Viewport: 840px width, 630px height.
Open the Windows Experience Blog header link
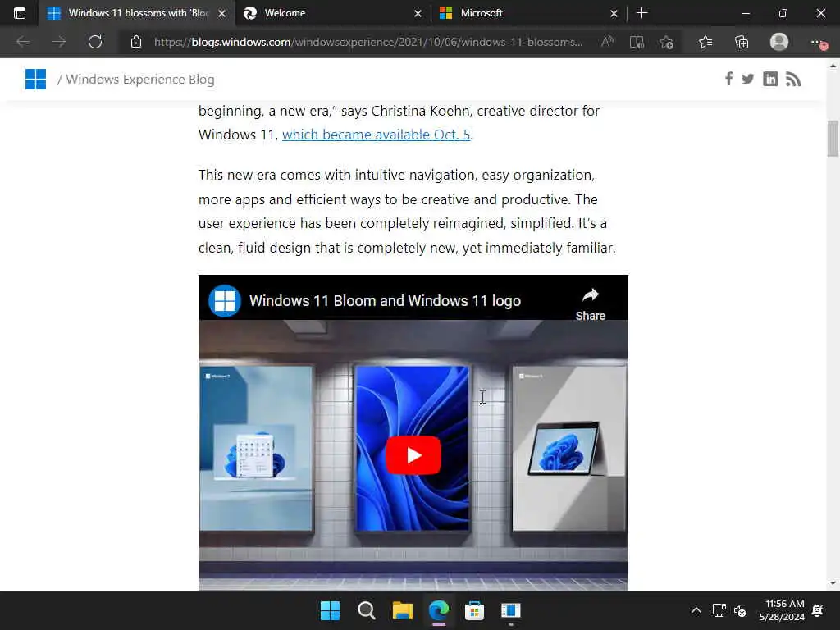tap(139, 80)
